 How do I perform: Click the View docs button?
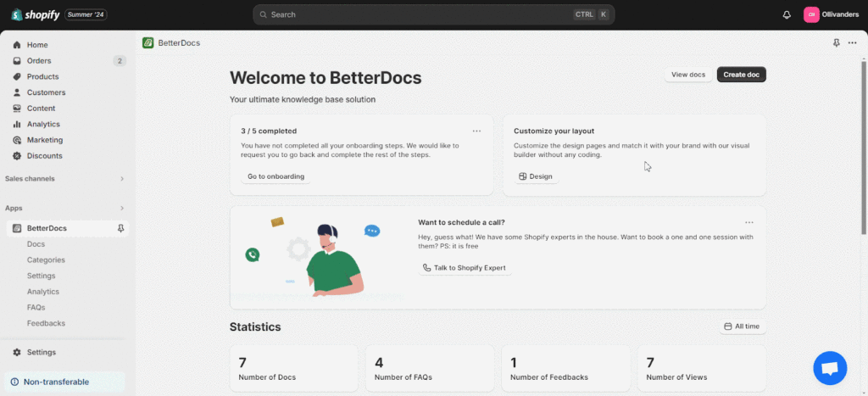[687, 75]
